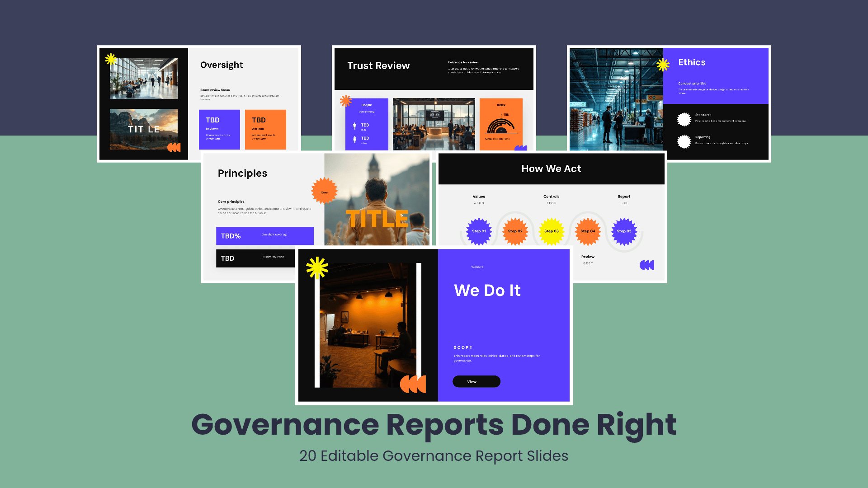Click the yellow asterisk on Oversight slide
This screenshot has width=868, height=488.
[x=111, y=59]
